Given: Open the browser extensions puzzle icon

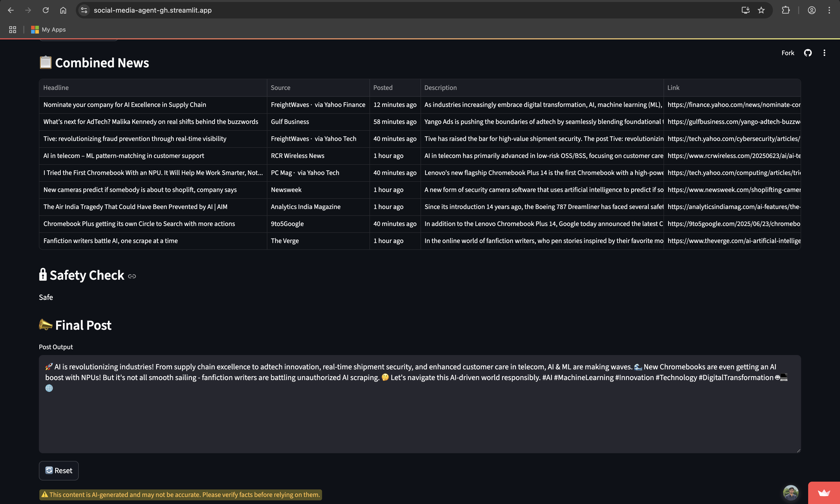Looking at the screenshot, I should click(786, 10).
